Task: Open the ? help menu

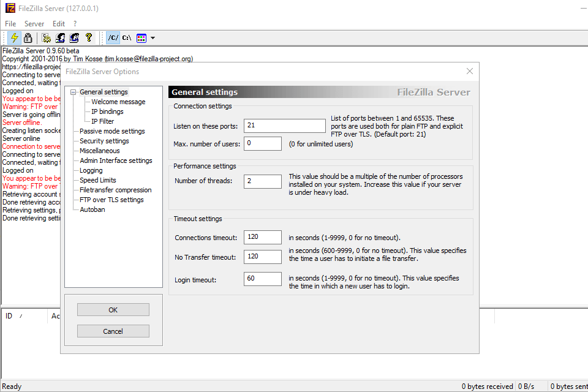Action: click(75, 24)
